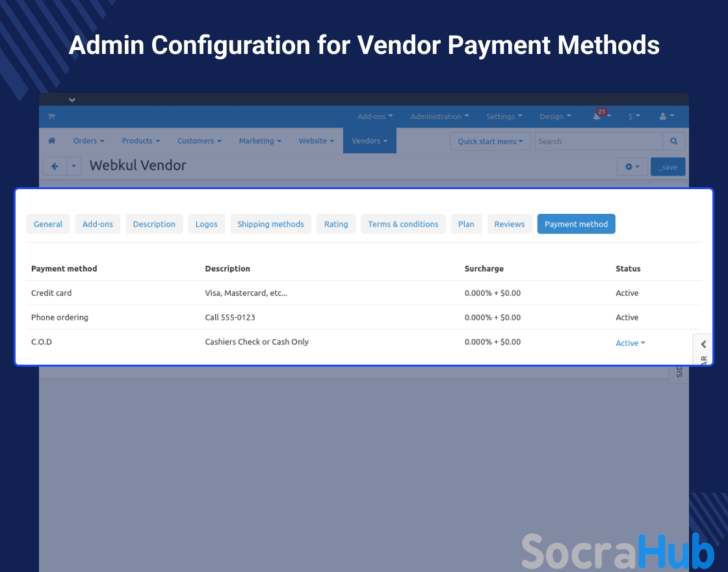Image resolution: width=728 pixels, height=572 pixels.
Task: Switch to the Shipping methods tab
Action: click(270, 224)
